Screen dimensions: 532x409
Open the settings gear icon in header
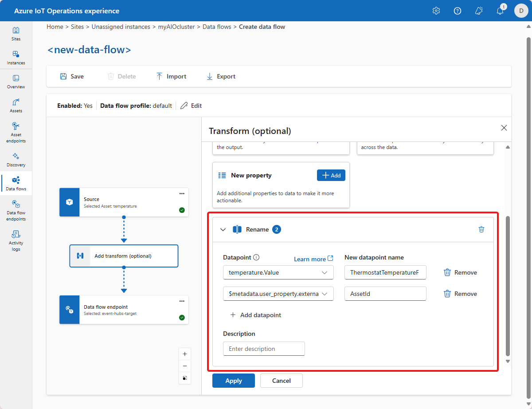(436, 11)
